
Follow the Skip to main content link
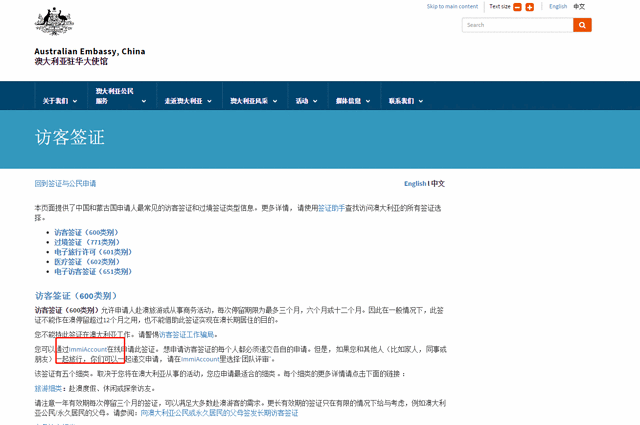(x=452, y=6)
